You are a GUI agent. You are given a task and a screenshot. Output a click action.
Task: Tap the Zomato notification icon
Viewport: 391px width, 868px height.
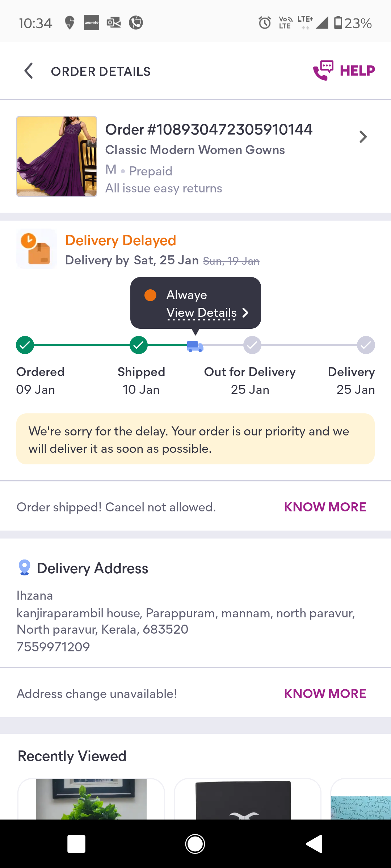click(x=92, y=23)
